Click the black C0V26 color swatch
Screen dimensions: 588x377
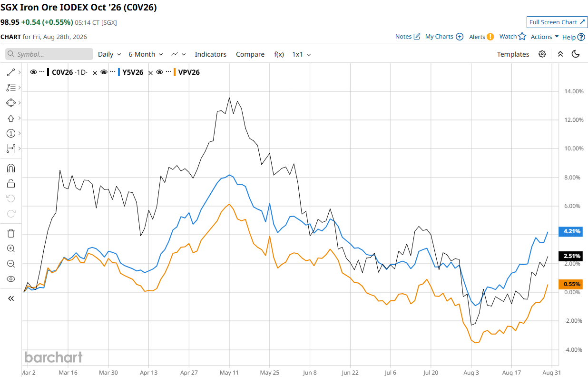point(48,72)
